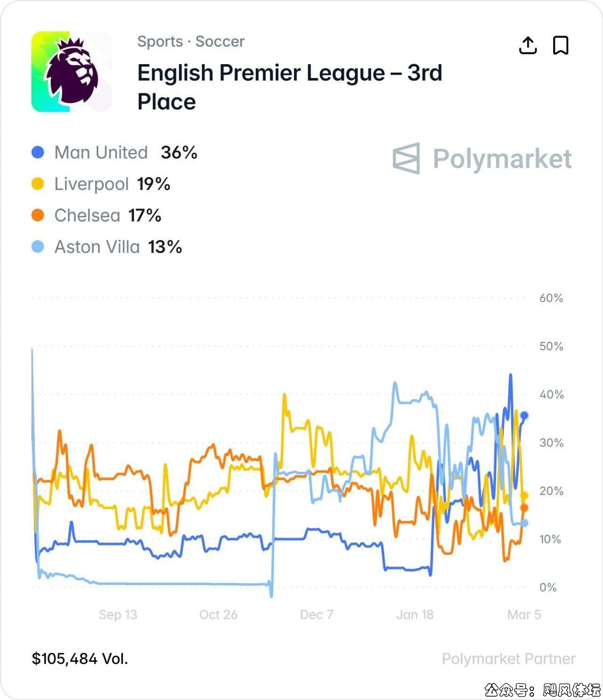Select the Aston Villa light-blue legend dot

tap(38, 247)
